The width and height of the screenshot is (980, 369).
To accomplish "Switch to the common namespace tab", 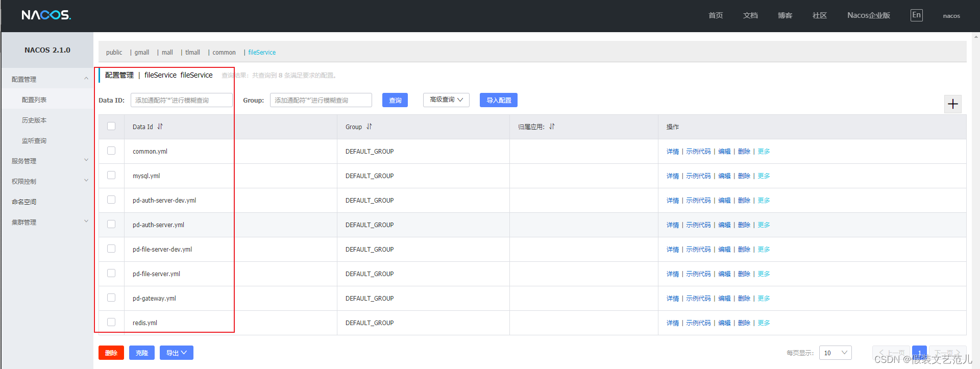I will click(224, 53).
